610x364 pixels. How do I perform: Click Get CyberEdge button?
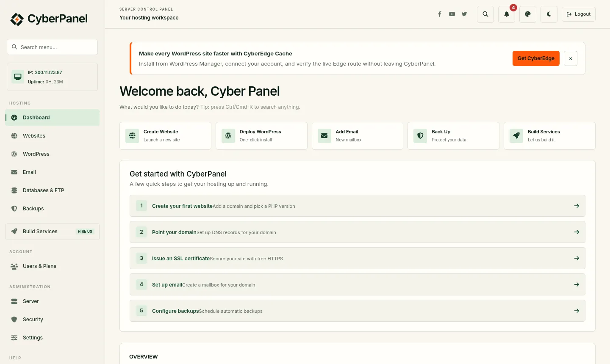pos(536,58)
